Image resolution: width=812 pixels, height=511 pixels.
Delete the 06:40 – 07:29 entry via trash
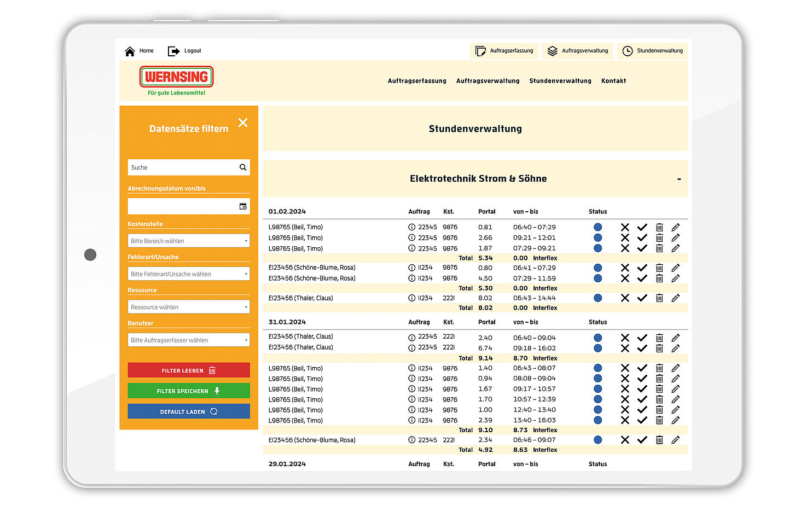point(659,227)
